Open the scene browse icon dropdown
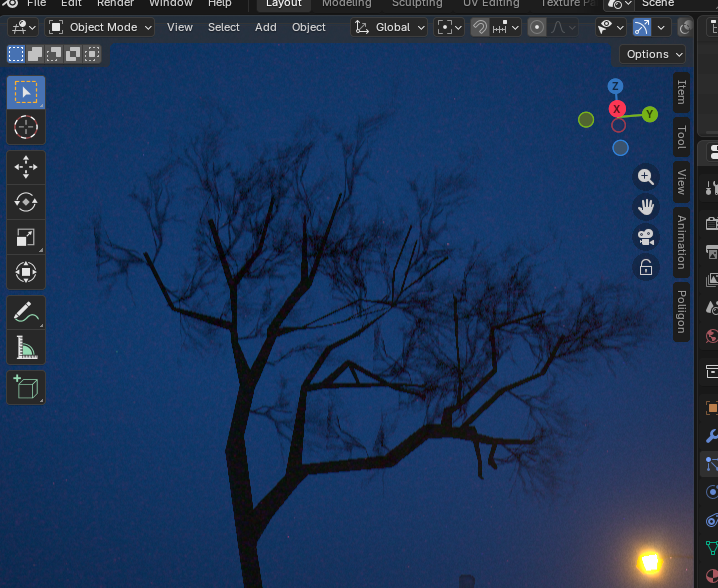This screenshot has width=718, height=588. coord(620,4)
